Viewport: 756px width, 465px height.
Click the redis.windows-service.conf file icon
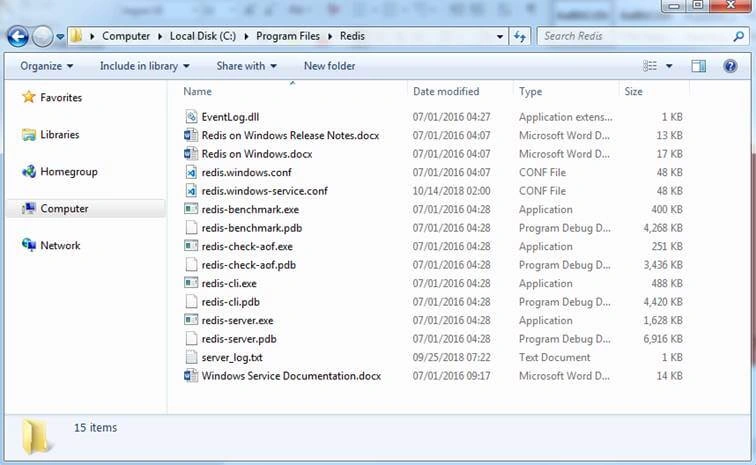click(x=191, y=191)
